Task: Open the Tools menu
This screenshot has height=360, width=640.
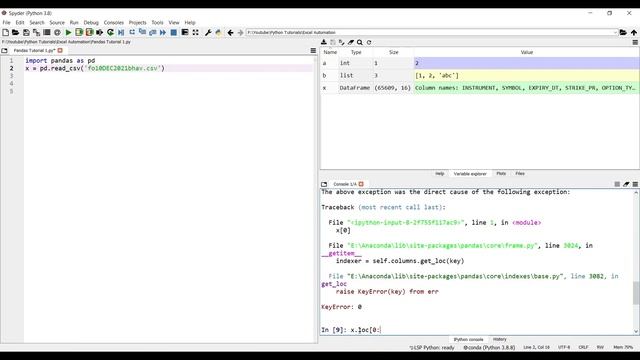Action: pos(157,22)
